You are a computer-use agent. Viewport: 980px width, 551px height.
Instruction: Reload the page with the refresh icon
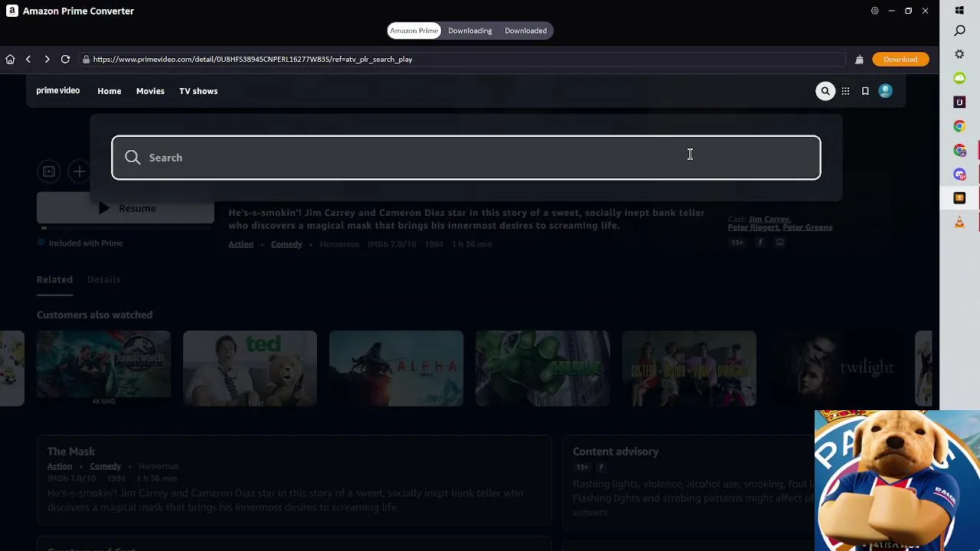(65, 59)
